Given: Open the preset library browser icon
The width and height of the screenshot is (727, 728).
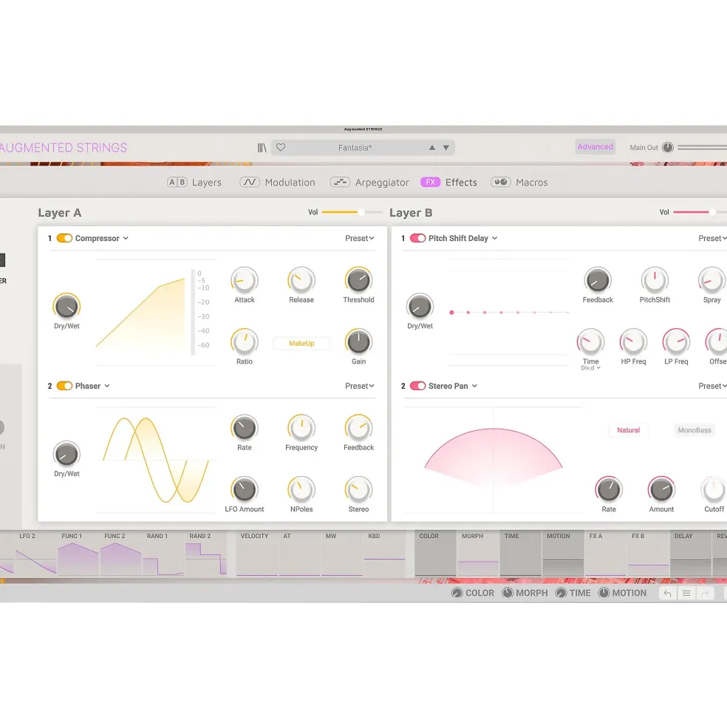Looking at the screenshot, I should point(262,148).
